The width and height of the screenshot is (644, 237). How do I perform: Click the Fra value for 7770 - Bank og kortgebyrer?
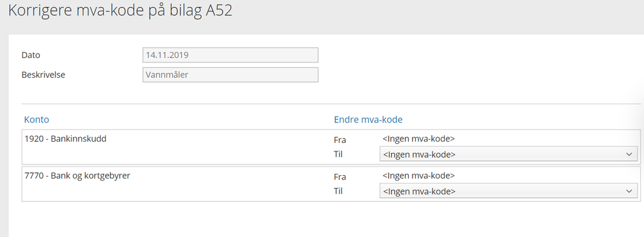[418, 175]
